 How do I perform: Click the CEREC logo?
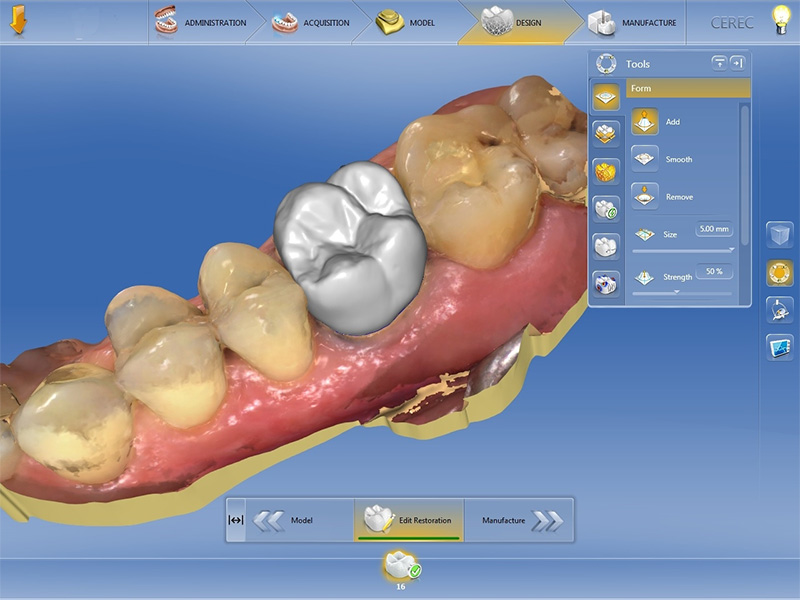(732, 23)
